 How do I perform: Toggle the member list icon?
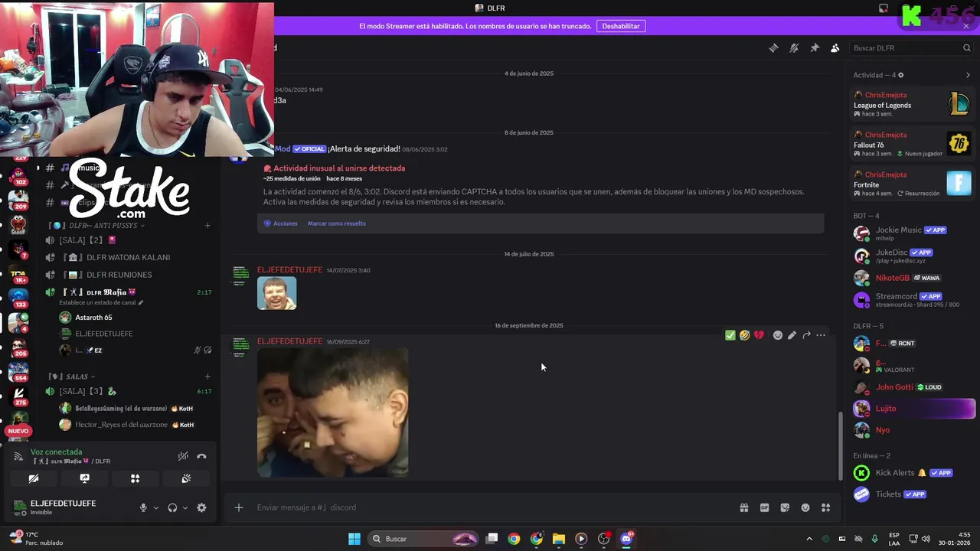click(835, 47)
